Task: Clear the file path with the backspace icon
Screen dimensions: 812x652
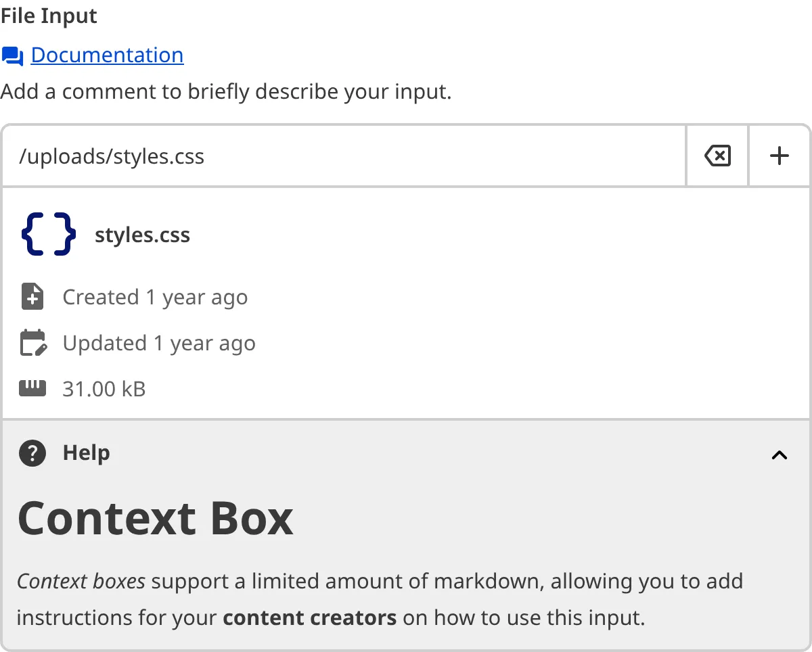Action: pyautogui.click(x=717, y=156)
